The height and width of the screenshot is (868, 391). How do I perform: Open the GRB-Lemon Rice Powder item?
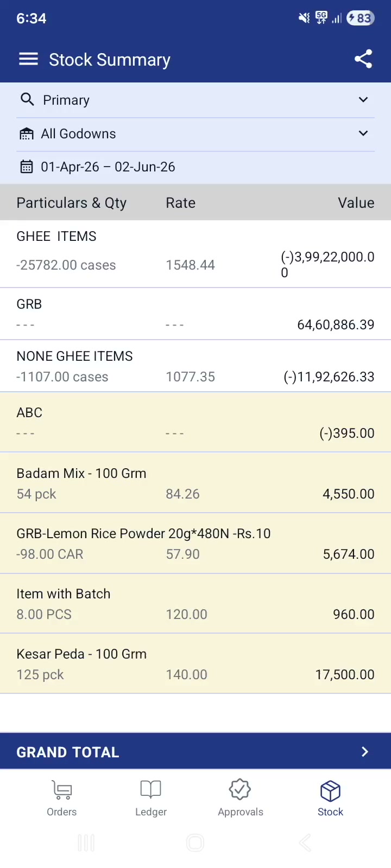tap(195, 543)
